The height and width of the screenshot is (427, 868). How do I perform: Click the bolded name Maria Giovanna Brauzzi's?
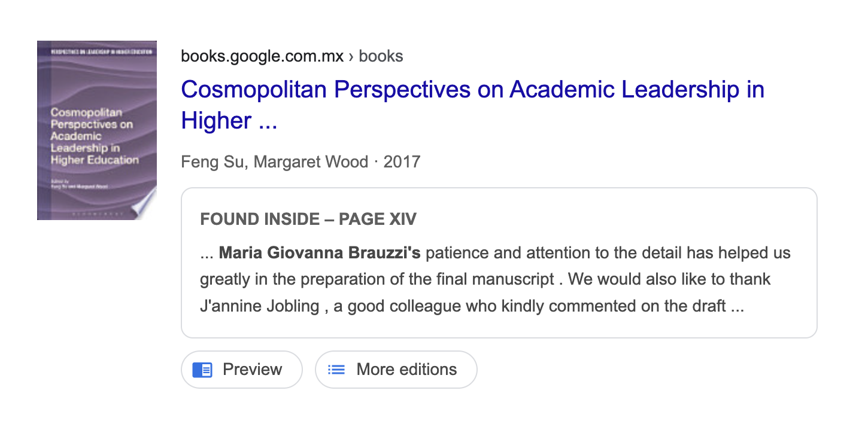(x=320, y=253)
